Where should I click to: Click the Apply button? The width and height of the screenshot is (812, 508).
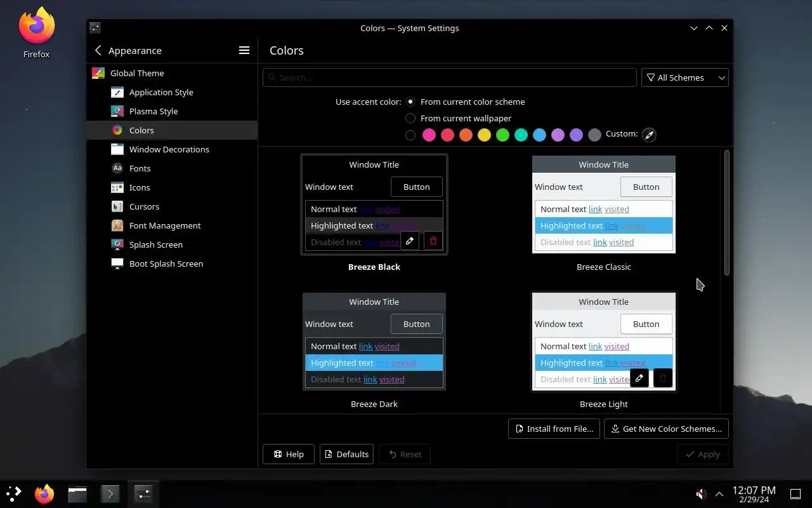coord(703,454)
